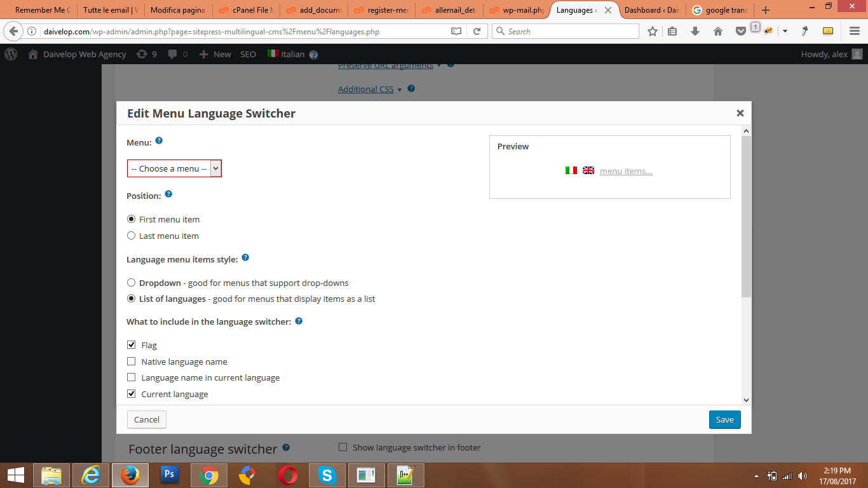Viewport: 868px width, 488px height.
Task: Choose Dropdown language menu style
Action: 132,283
